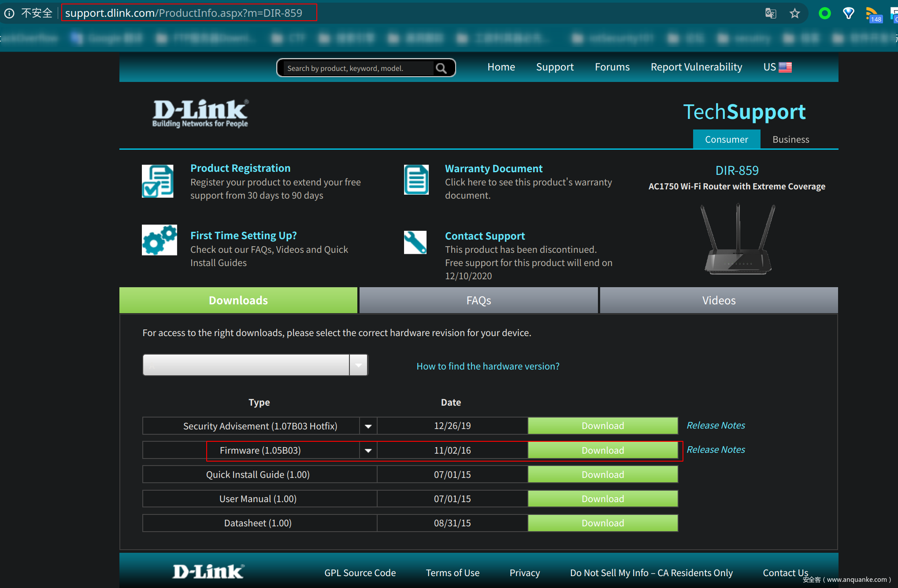Image resolution: width=898 pixels, height=588 pixels.
Task: Switch to the Videos tab
Action: 719,300
